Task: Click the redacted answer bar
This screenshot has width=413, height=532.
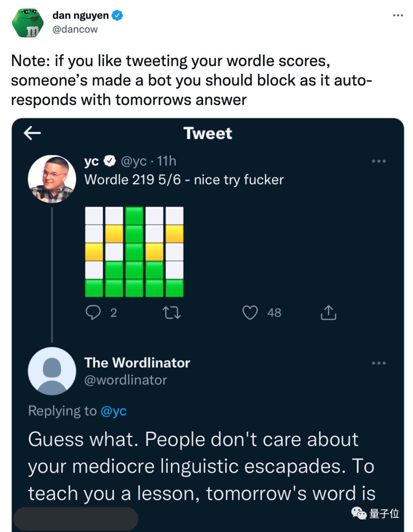Action: (76, 519)
